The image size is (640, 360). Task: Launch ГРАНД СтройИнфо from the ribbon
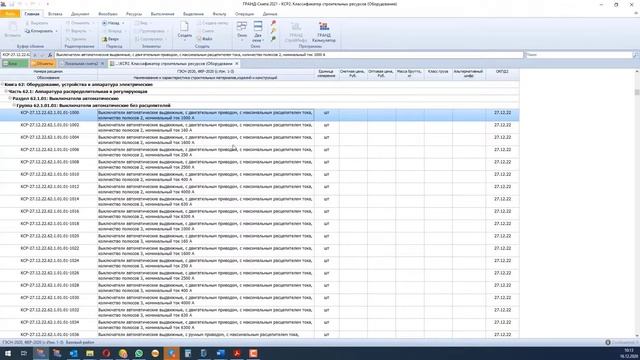click(x=296, y=32)
